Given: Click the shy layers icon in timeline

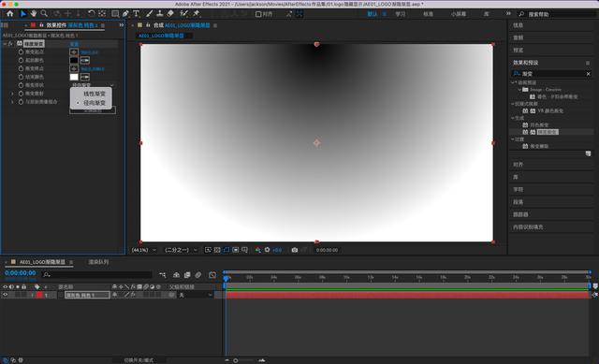Looking at the screenshot, I should pos(177,275).
